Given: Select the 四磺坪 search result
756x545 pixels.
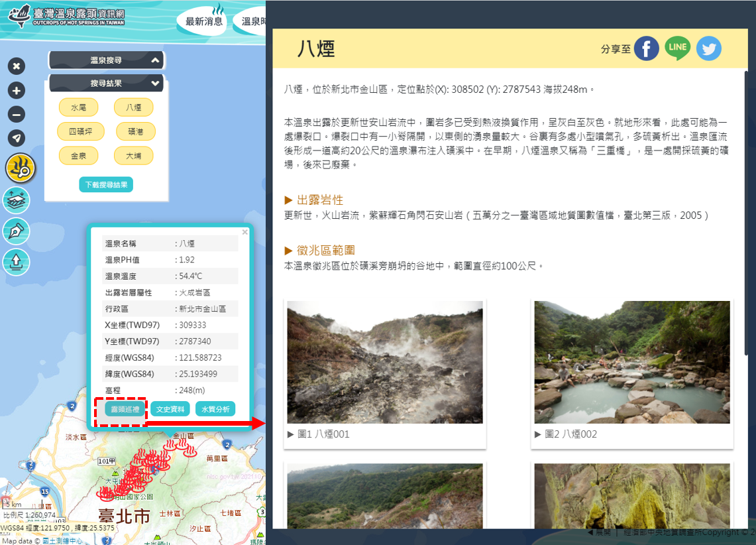Looking at the screenshot, I should pos(81,131).
